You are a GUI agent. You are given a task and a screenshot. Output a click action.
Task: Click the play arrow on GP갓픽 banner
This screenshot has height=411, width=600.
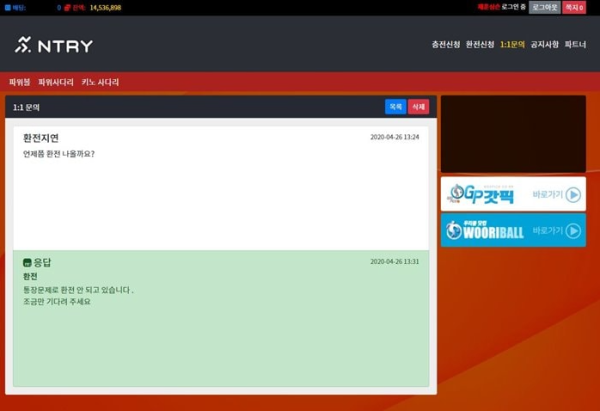click(x=572, y=195)
